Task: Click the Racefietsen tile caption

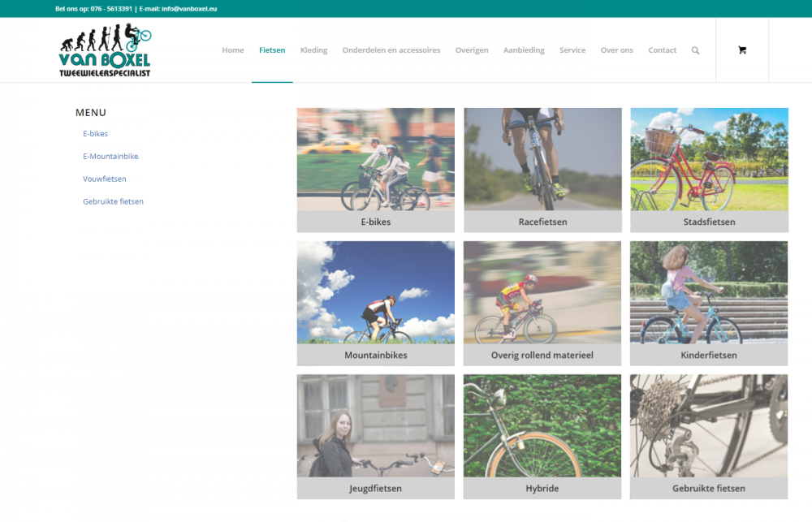Action: coord(542,222)
